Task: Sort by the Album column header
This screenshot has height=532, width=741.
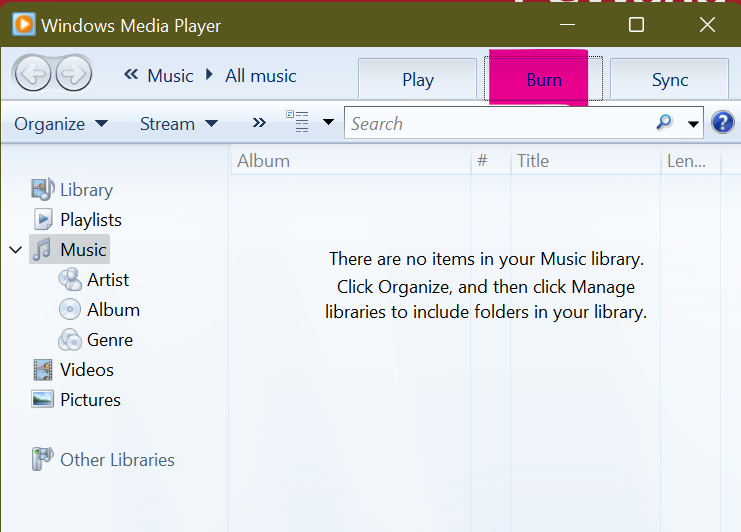Action: coord(351,161)
